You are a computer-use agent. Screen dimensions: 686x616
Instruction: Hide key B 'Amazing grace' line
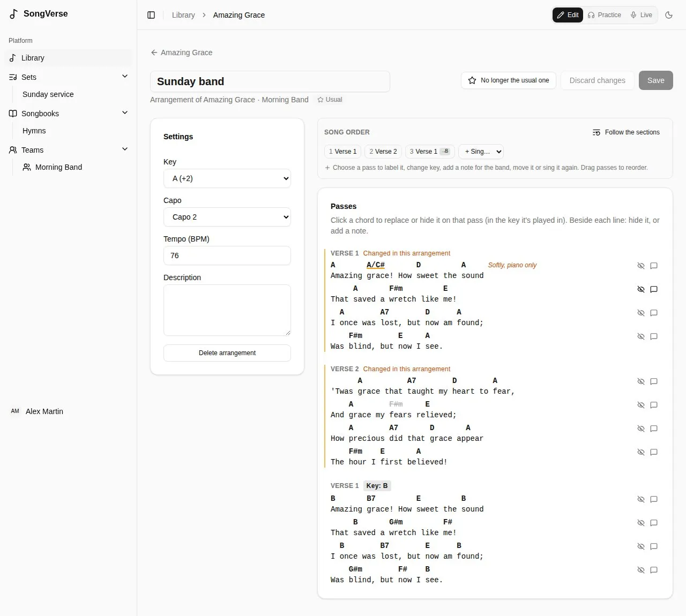641,499
